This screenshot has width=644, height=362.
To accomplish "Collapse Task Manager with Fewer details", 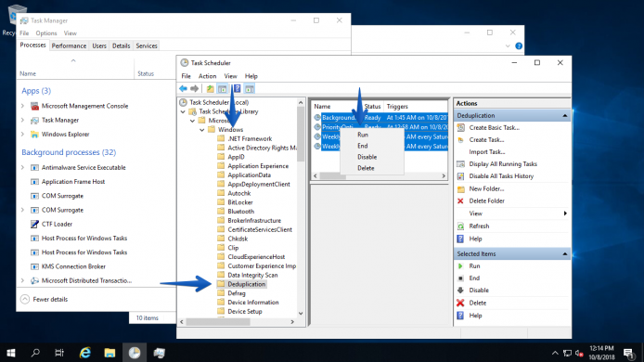I will (44, 299).
